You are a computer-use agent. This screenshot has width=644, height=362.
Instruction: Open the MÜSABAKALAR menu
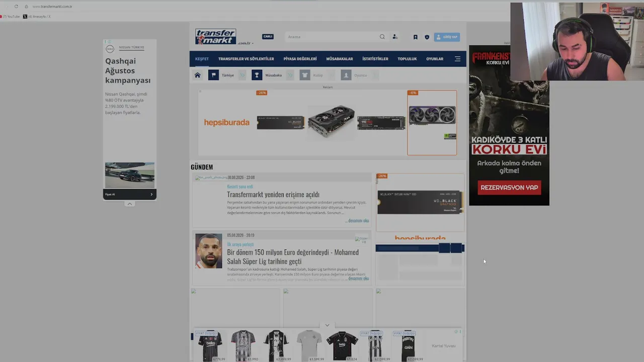pos(340,59)
